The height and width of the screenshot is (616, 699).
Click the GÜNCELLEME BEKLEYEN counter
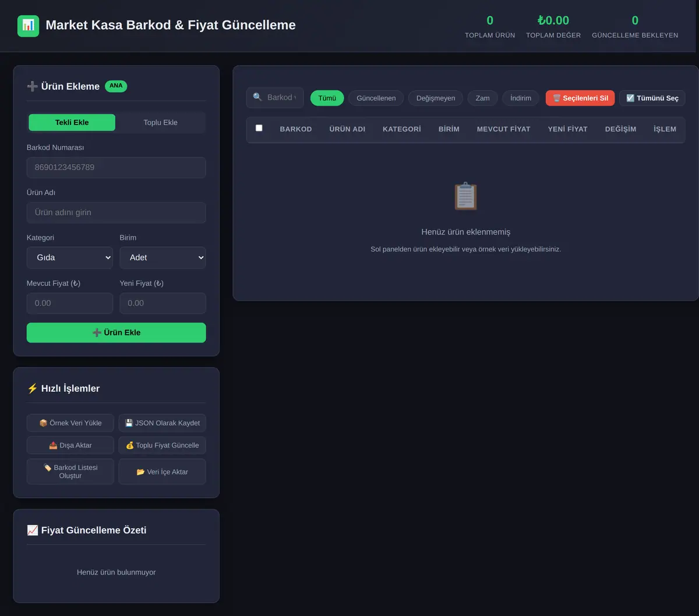635,27
